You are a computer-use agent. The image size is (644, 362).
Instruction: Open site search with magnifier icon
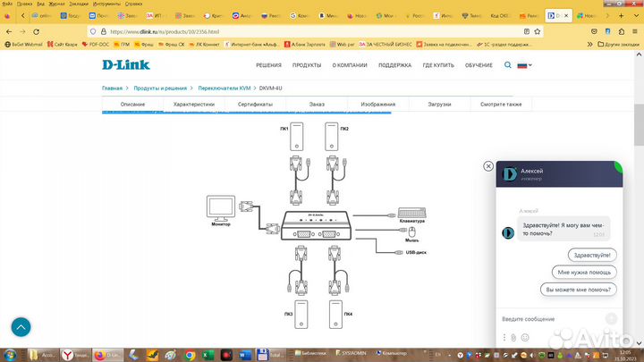[508, 65]
